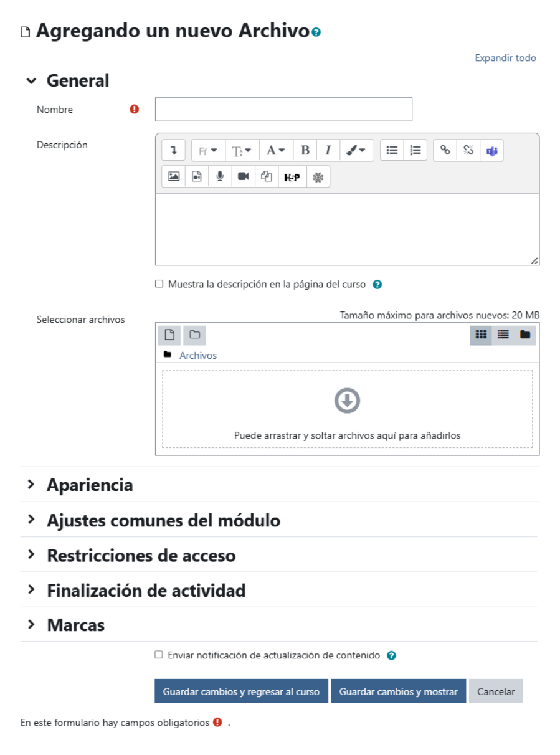
Task: Click the drag-and-drop file upload area
Action: coord(347,409)
